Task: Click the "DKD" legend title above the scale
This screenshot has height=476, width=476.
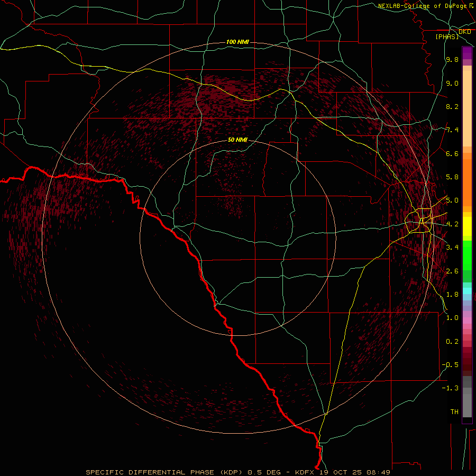Action: [464, 32]
